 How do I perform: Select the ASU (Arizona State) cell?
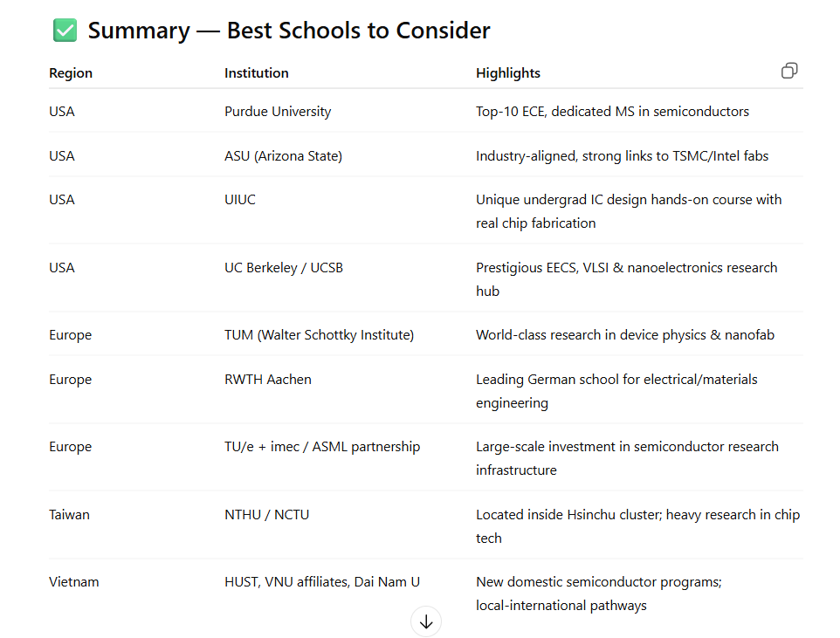pyautogui.click(x=283, y=156)
